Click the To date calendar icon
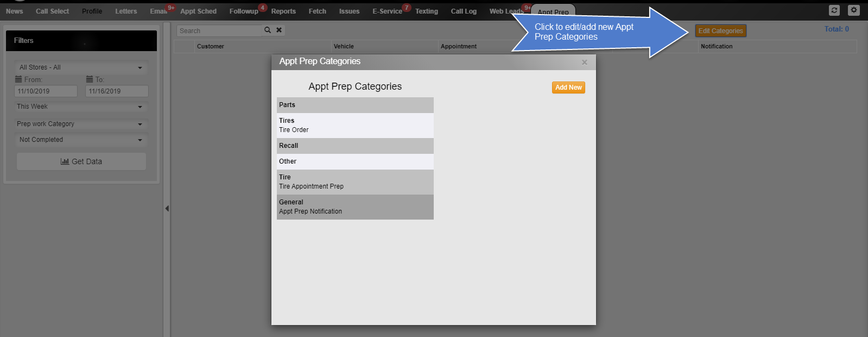868x337 pixels. (x=90, y=79)
